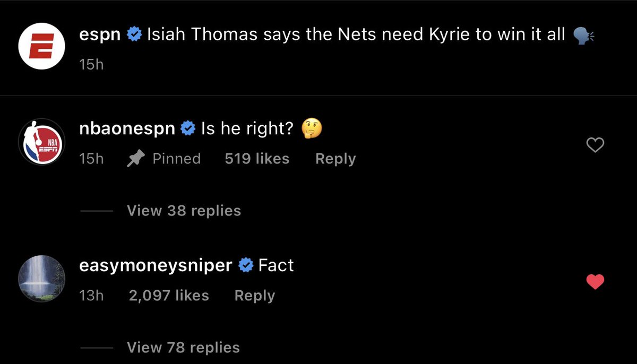Reply to easymoneysniper's comment
This screenshot has height=364, width=637.
click(254, 296)
